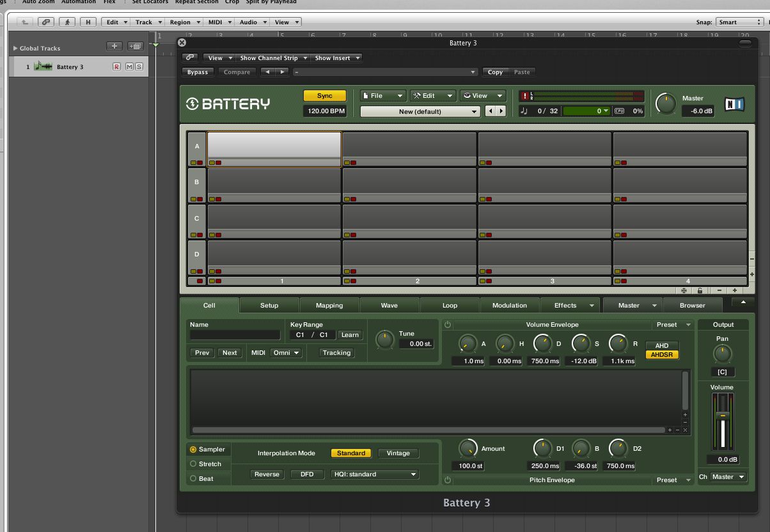The width and height of the screenshot is (770, 532).
Task: Toggle the Volume Envelope power button
Action: 448,325
